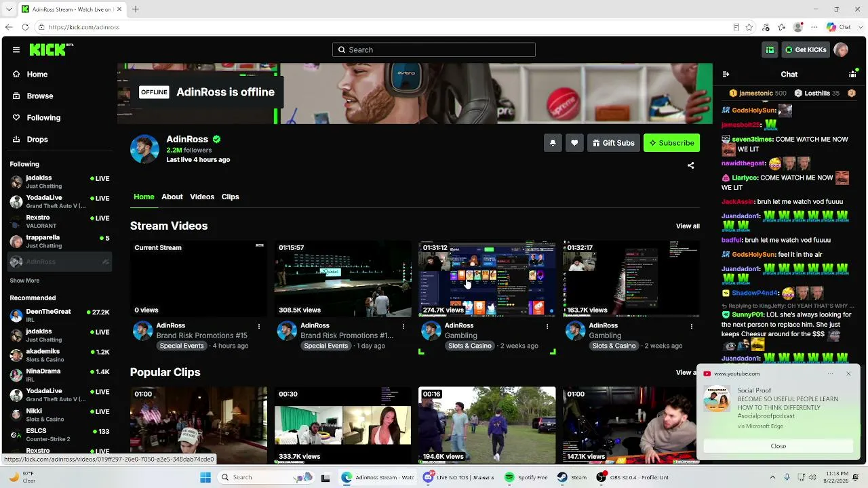Open Edge Settings and more menu
Viewport: 868px width, 488px height.
point(815,27)
